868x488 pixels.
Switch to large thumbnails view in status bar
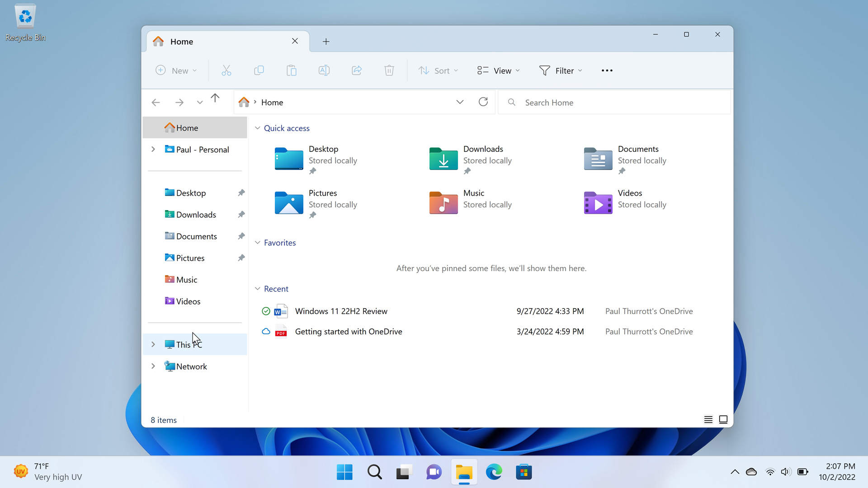(723, 420)
